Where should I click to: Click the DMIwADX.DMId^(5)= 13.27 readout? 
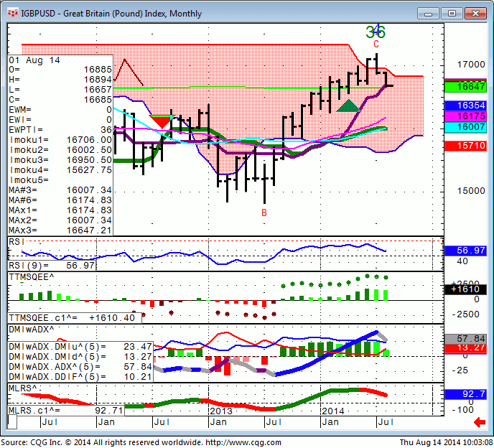coord(80,357)
